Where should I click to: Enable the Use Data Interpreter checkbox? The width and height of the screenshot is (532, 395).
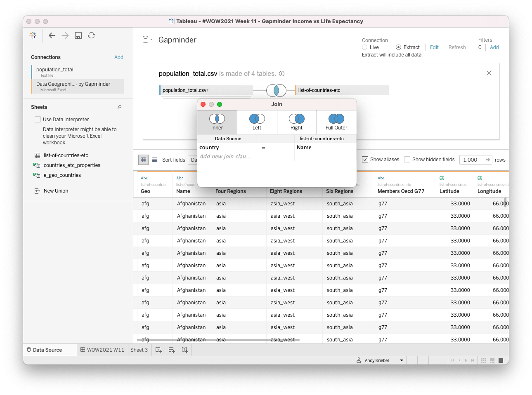[38, 120]
